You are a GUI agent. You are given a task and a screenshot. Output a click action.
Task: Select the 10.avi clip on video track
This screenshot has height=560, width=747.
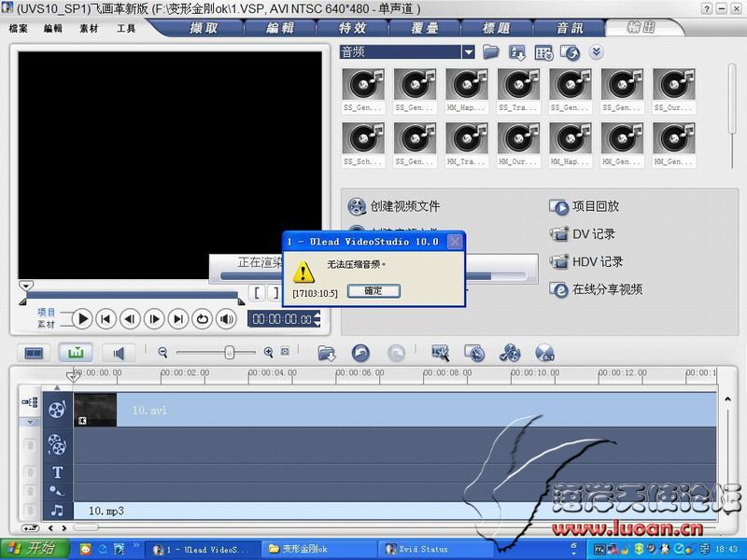point(395,410)
